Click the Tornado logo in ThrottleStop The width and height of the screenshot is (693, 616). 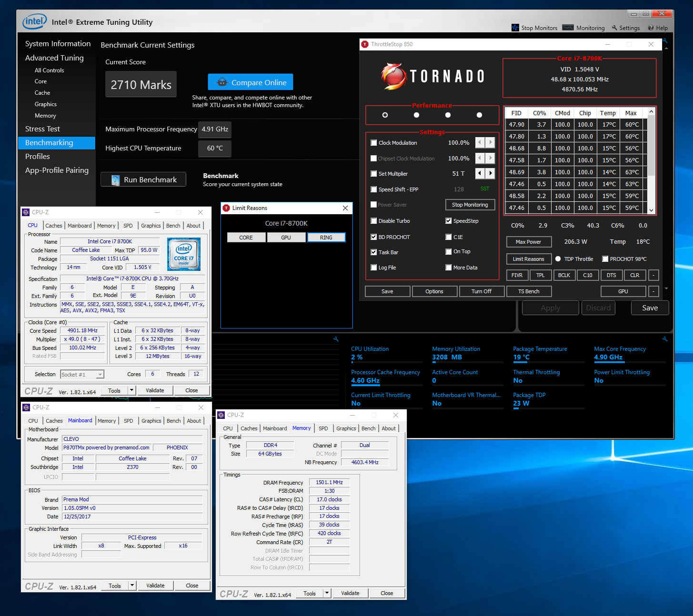click(432, 76)
